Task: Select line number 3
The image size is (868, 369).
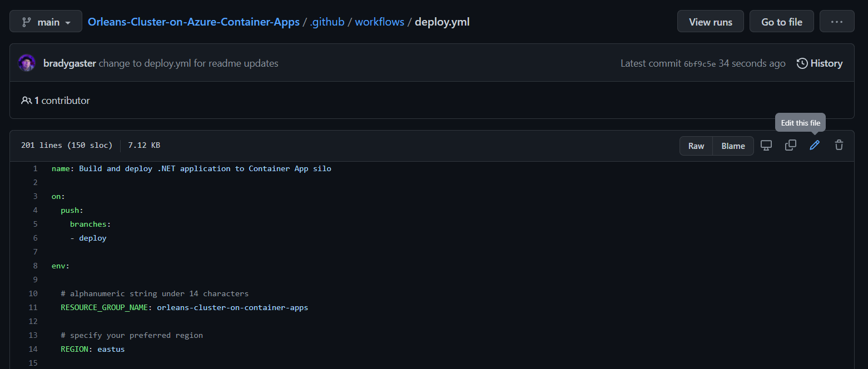Action: pyautogui.click(x=35, y=196)
